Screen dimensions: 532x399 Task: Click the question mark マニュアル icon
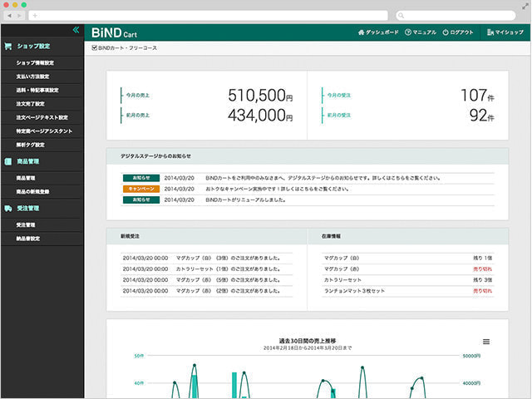click(408, 32)
